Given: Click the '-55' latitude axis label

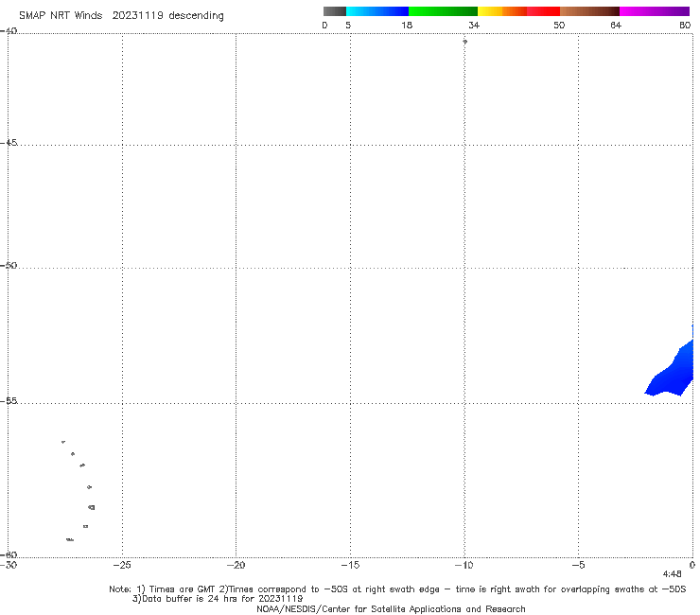Looking at the screenshot, I should click(9, 401).
